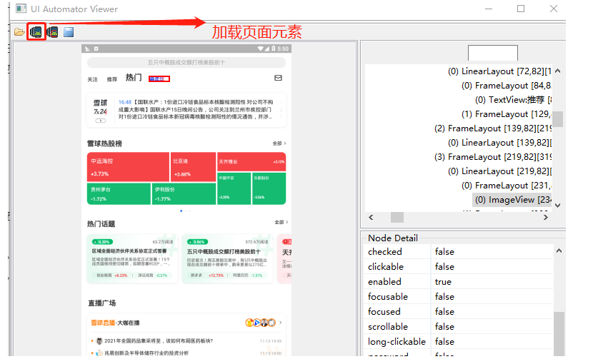The image size is (593, 364).
Task: Maximize the UI Automator Viewer window
Action: pyautogui.click(x=521, y=9)
